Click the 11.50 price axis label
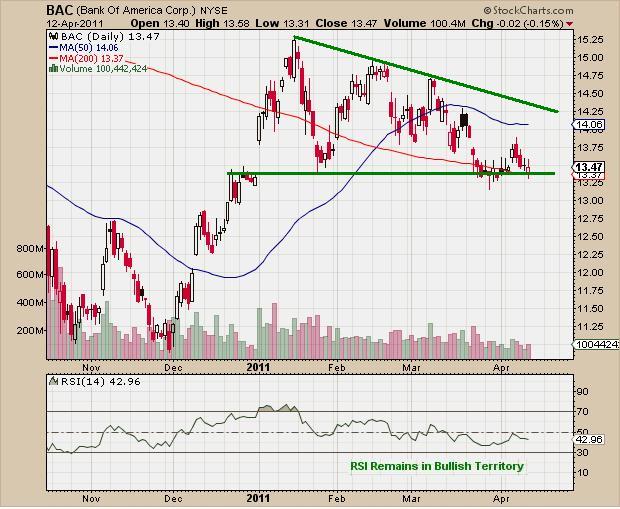The image size is (620, 509). (589, 308)
